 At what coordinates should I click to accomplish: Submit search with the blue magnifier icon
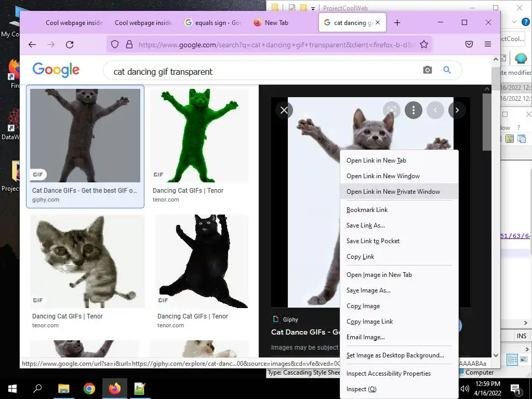[447, 70]
